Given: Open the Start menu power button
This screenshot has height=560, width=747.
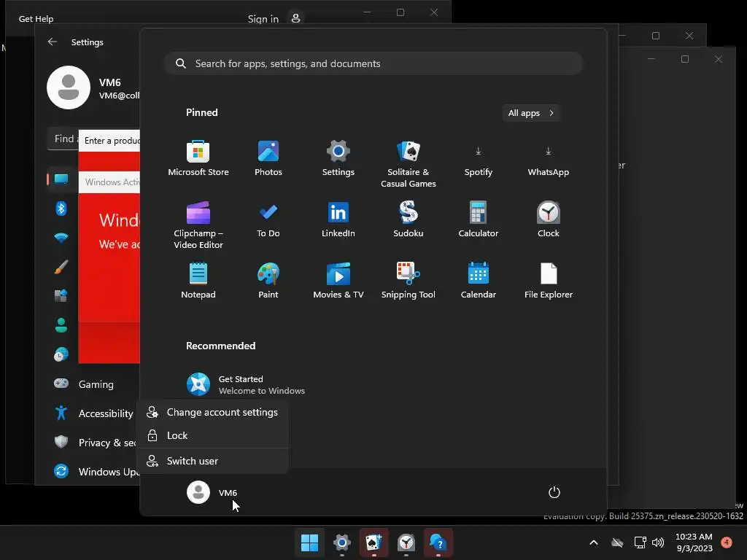Looking at the screenshot, I should [x=554, y=492].
